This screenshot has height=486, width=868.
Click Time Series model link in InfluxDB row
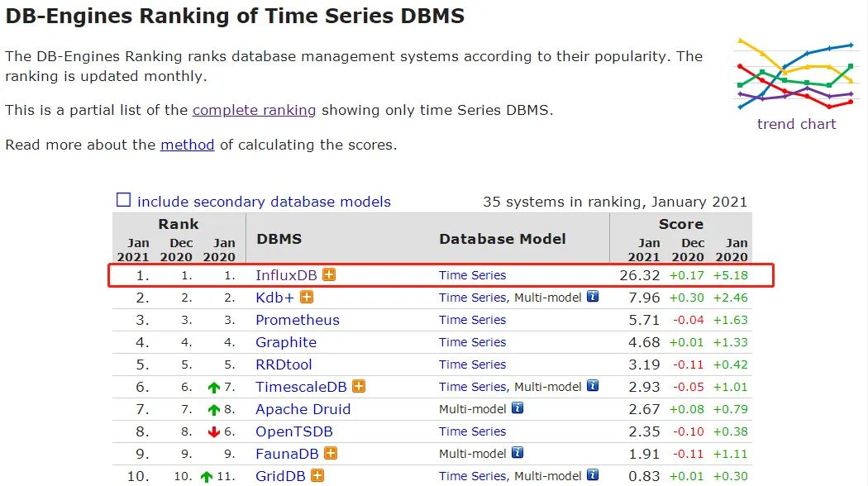coord(472,275)
